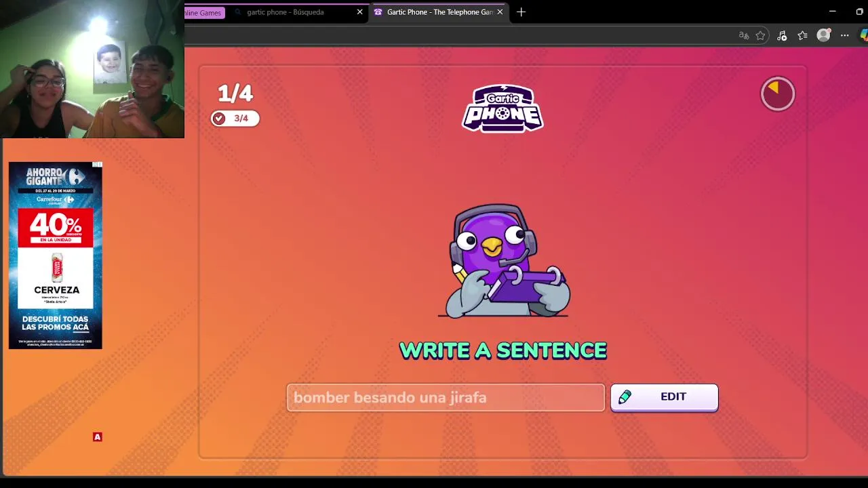Open the Copilot sidebar icon
The height and width of the screenshot is (488, 868).
(865, 36)
